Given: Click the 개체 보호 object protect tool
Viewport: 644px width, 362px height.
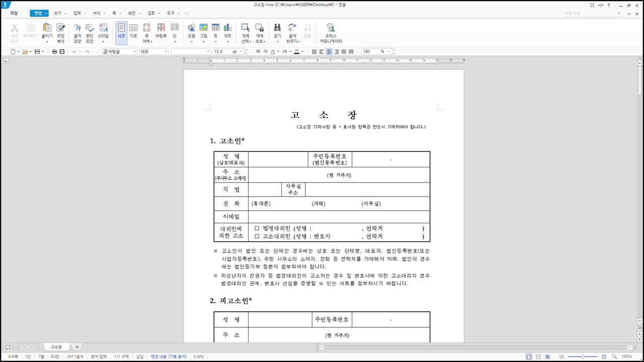Looking at the screenshot, I should coord(260,33).
